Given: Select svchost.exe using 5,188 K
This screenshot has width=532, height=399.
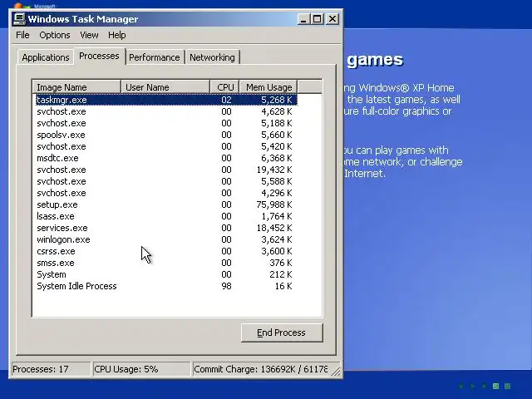Looking at the screenshot, I should point(166,123).
